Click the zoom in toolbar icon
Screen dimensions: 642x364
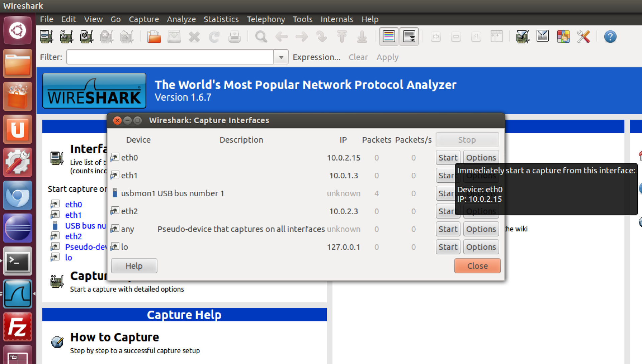click(x=436, y=37)
